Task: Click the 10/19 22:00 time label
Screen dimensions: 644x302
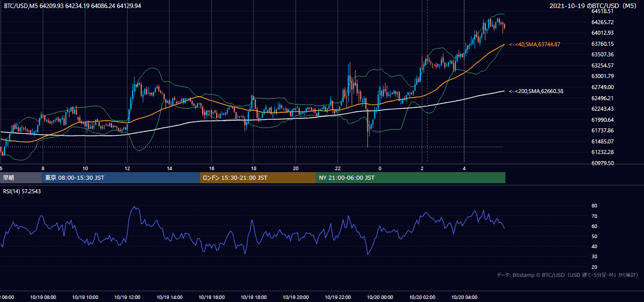Action: click(x=338, y=297)
